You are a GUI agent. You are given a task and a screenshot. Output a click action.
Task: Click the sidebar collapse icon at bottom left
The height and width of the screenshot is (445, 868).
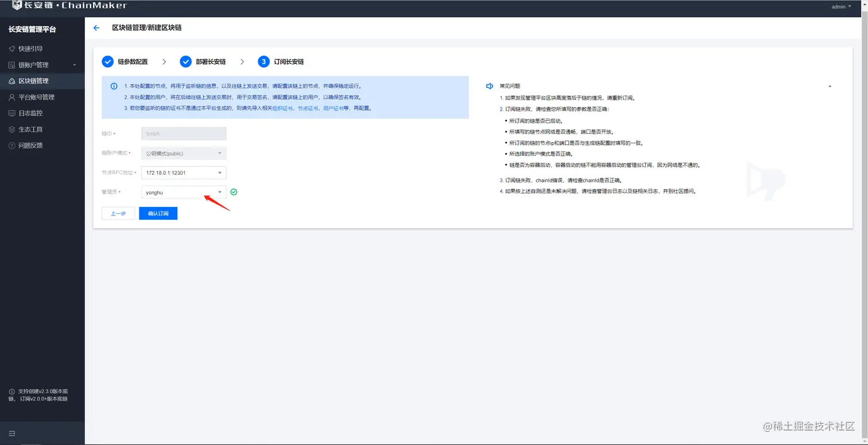pyautogui.click(x=12, y=433)
